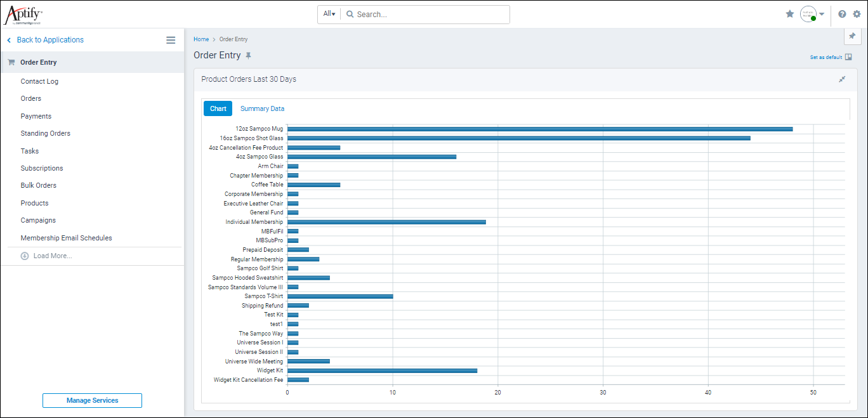Screen dimensions: 868x418
Task: Click the Prepaid Deposit label
Action: 263,250
